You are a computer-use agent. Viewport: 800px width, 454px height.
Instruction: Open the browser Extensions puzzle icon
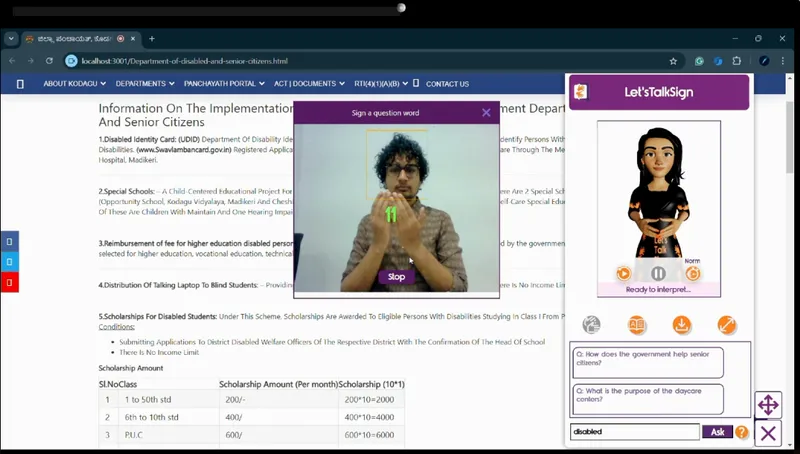737,61
